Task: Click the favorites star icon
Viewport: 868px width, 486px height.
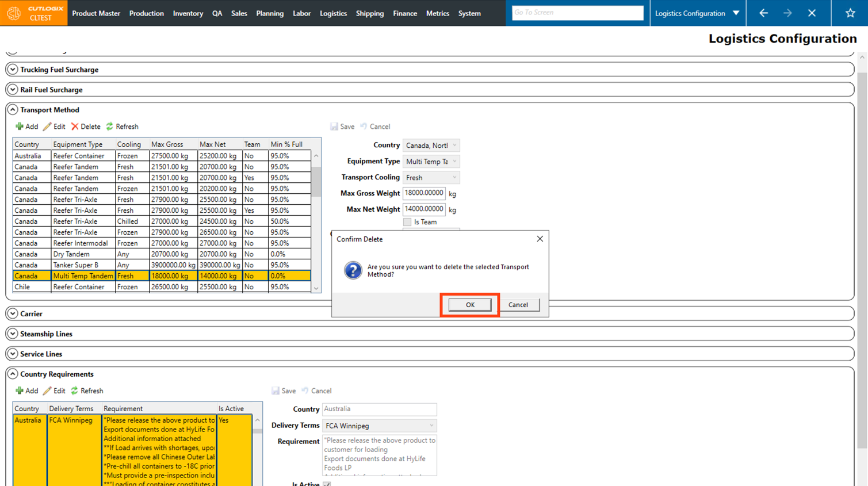Action: tap(850, 13)
